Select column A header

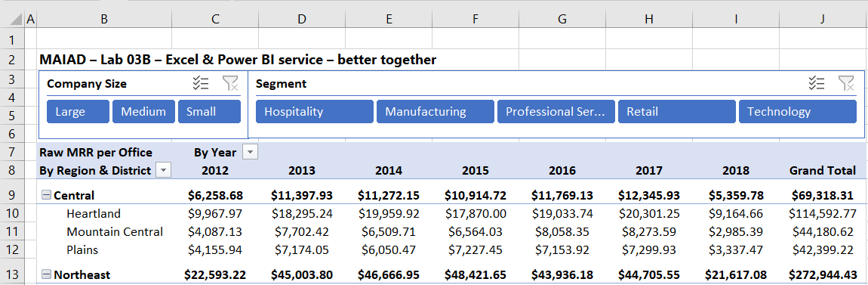pos(30,19)
